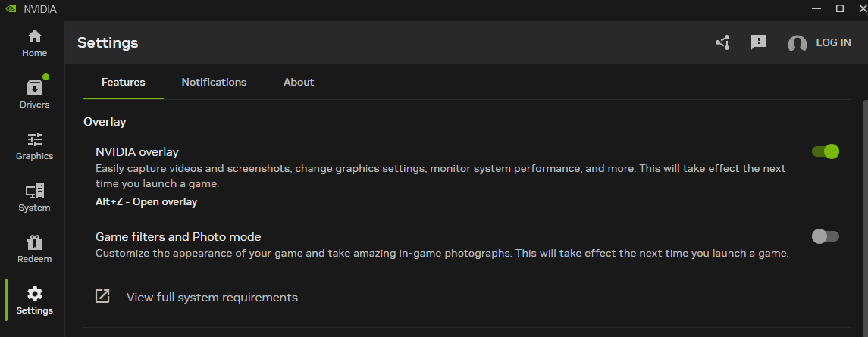Screen dimensions: 868x337
Task: Click the share icon in header
Action: coord(722,42)
